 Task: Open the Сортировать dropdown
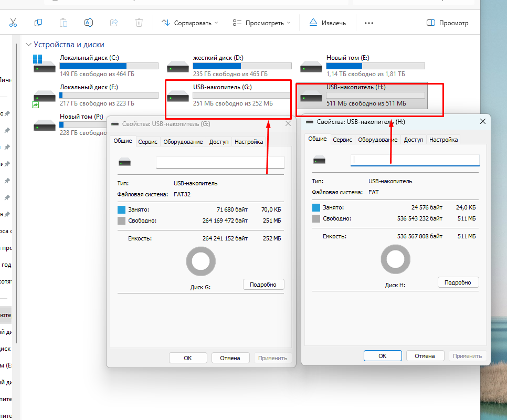(x=190, y=23)
